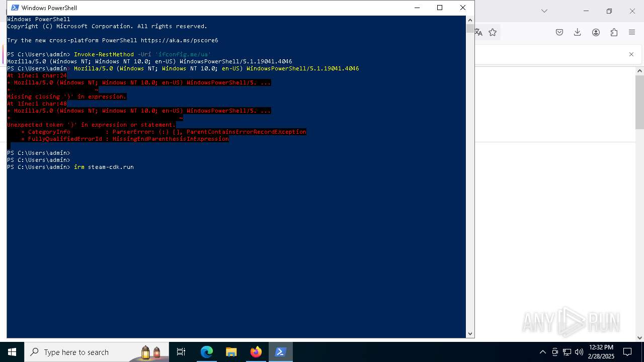
Task: Open the Firefox extensions puzzle icon
Action: coord(614,32)
